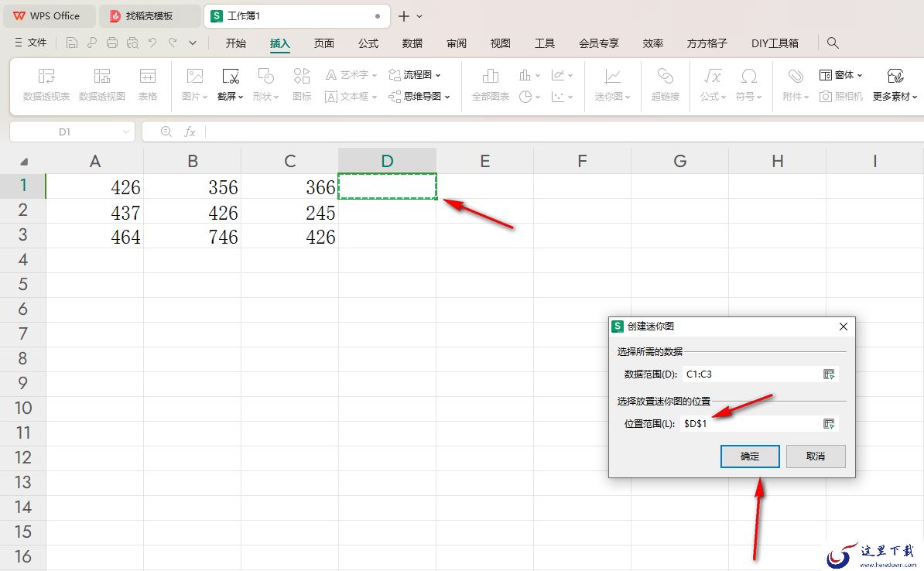Switch to the 页面 ribbon tab
The image size is (924, 571).
324,43
